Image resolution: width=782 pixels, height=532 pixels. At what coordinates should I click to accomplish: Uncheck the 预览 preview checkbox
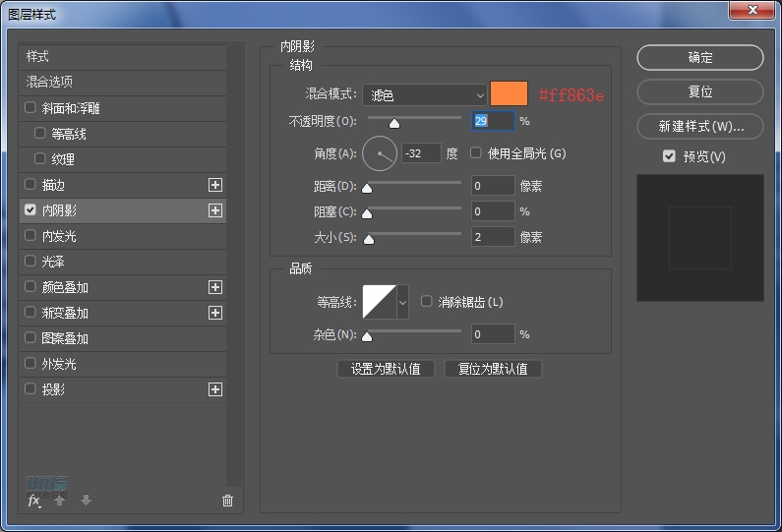(x=669, y=156)
